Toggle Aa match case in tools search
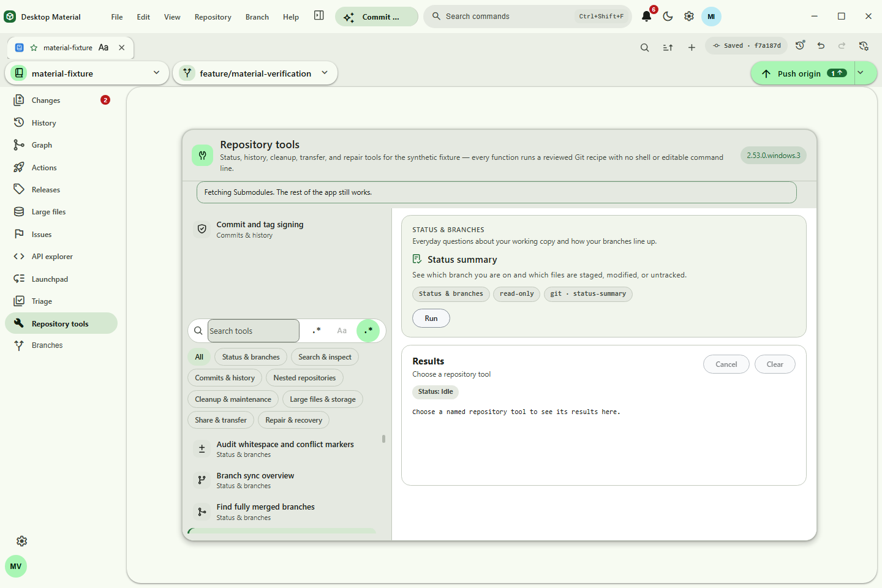The image size is (882, 588). click(x=342, y=331)
